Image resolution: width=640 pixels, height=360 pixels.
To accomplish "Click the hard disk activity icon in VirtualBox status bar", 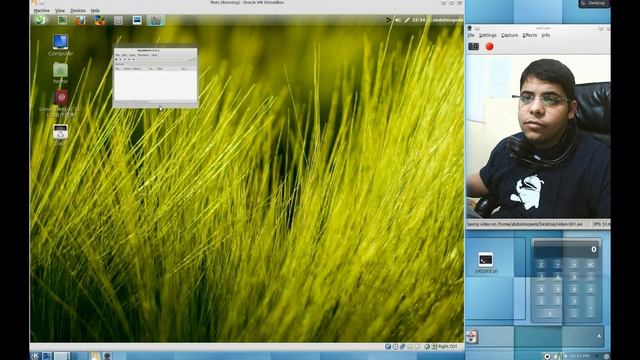I will [x=388, y=347].
